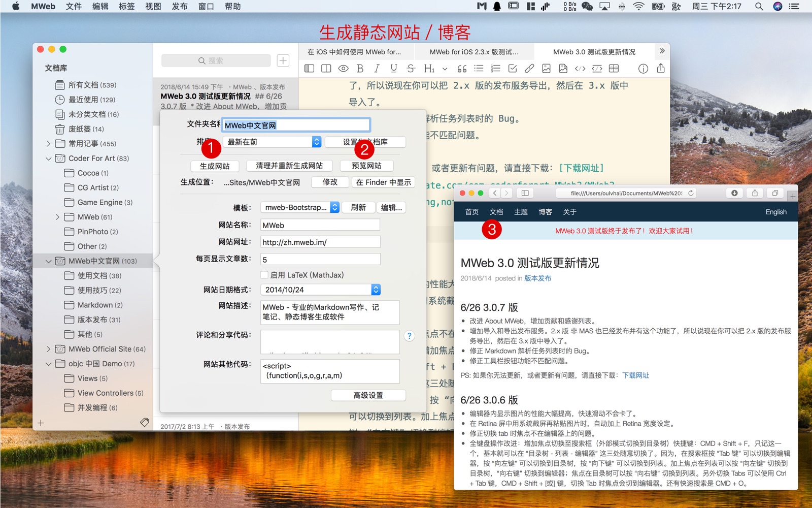This screenshot has height=508, width=812.
Task: Expand the 常用记事 category
Action: (48, 144)
